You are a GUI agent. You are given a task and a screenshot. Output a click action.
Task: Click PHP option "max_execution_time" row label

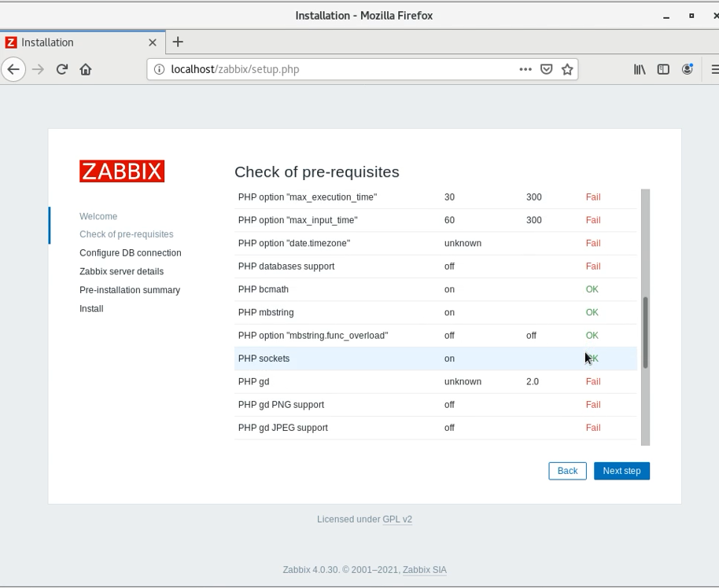click(308, 197)
